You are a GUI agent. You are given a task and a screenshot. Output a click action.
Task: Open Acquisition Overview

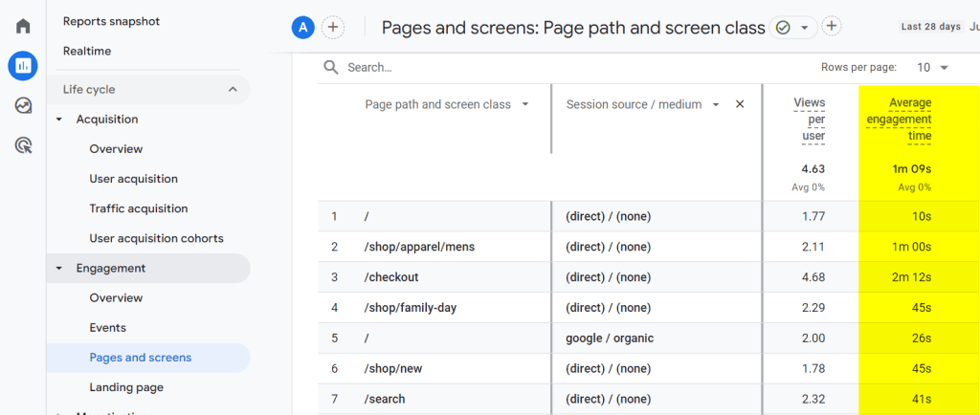point(116,149)
